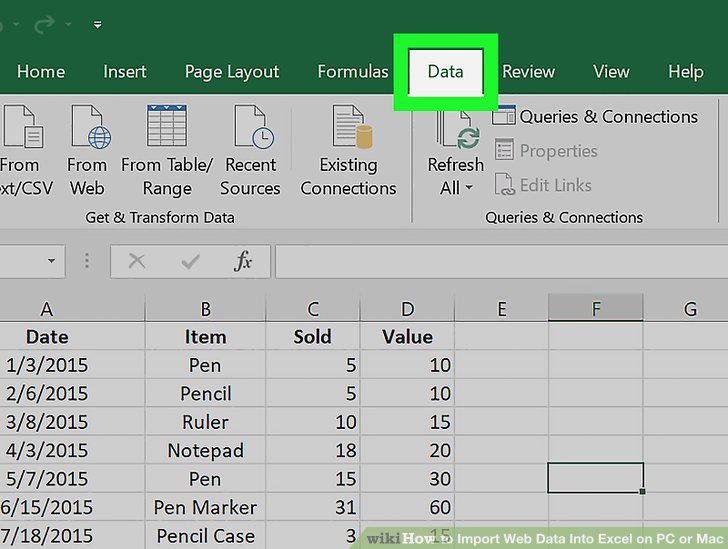This screenshot has height=549, width=728.
Task: Select the cell containing 4/3/2015
Action: point(72,450)
